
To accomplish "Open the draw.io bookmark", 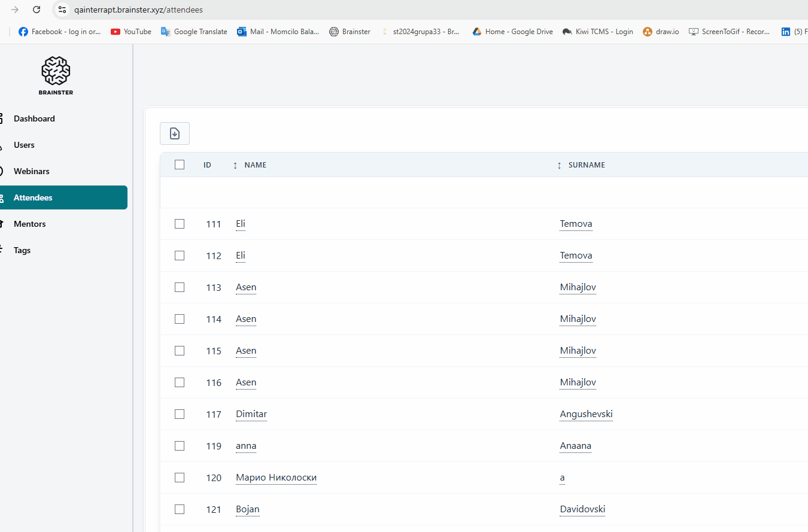I will tap(661, 32).
